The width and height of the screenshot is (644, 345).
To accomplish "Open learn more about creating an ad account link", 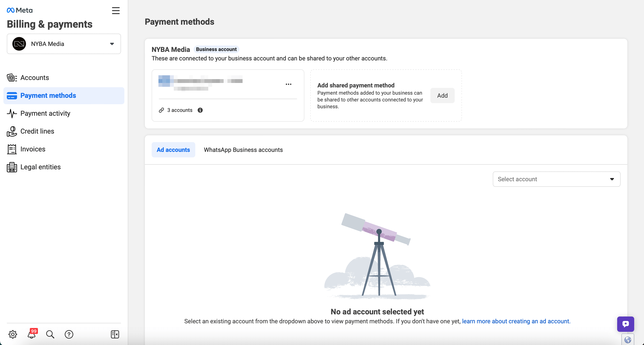I will pyautogui.click(x=516, y=322).
